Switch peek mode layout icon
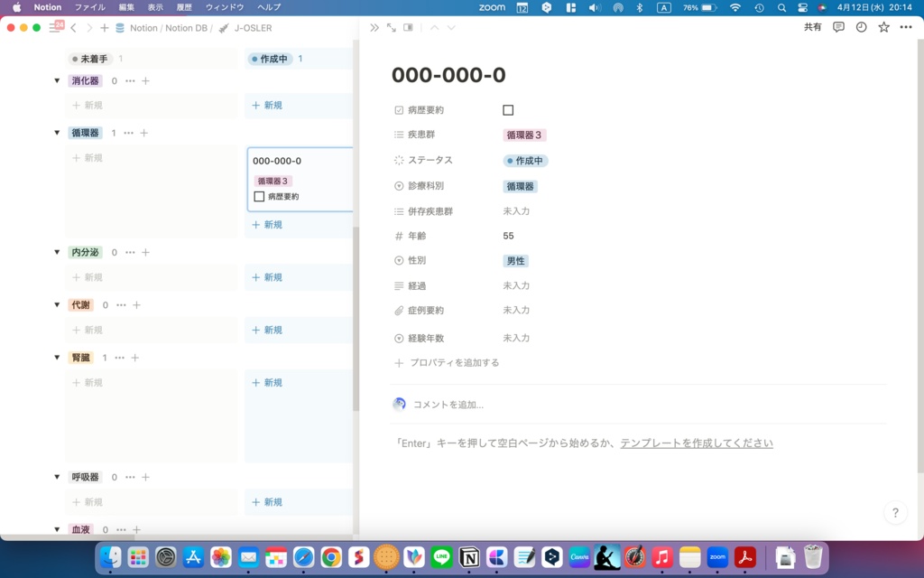924x578 pixels. click(408, 28)
